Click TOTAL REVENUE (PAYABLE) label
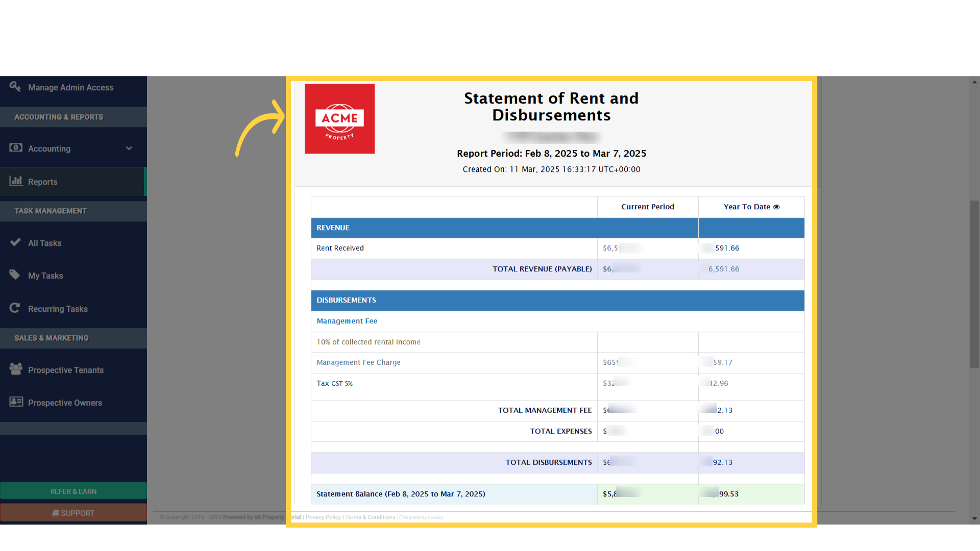Screen dimensions: 980x551 coord(542,269)
